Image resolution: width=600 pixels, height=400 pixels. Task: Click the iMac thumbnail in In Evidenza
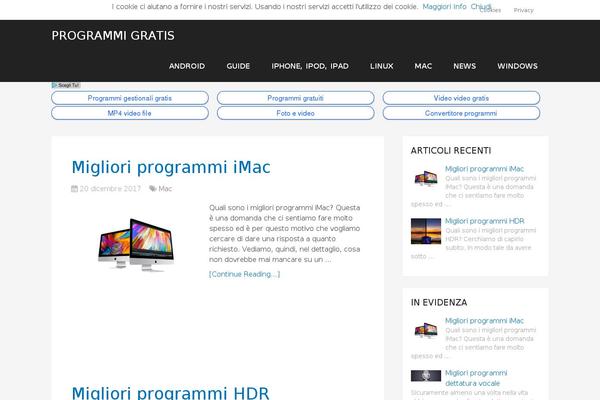426,330
